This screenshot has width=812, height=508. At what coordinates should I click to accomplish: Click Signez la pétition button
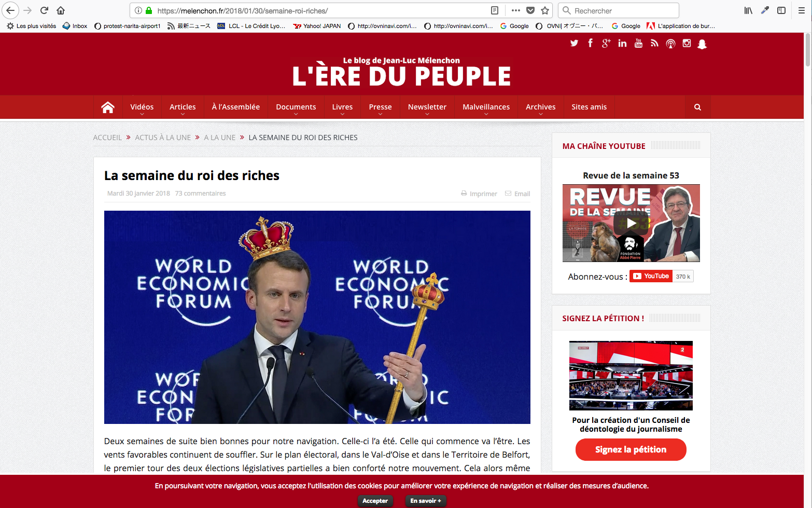point(631,449)
